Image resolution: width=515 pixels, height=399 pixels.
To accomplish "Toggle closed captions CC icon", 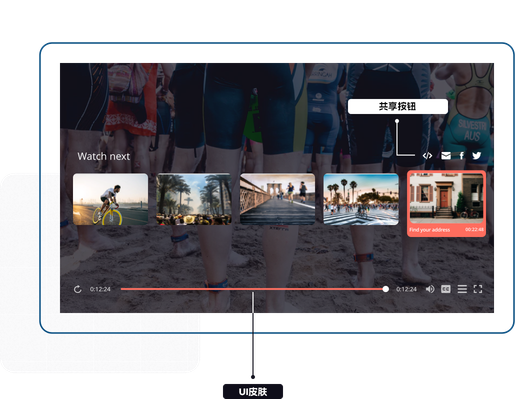I will point(446,289).
